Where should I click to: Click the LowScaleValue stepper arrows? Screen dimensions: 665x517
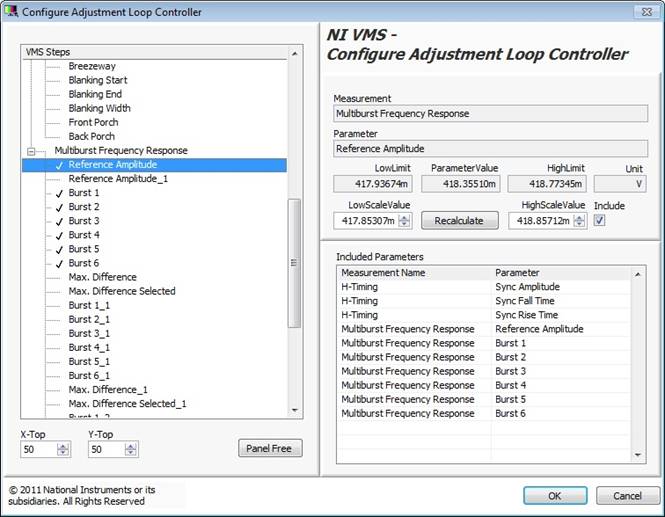[405, 221]
